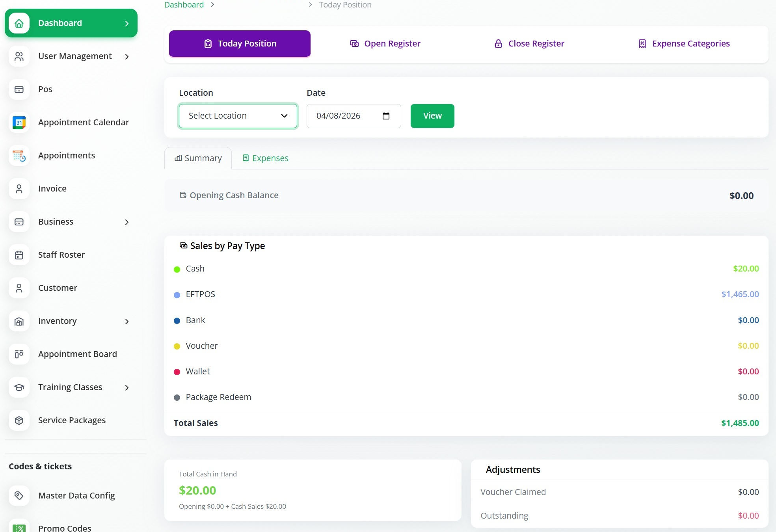Click the Open Register cash icon
This screenshot has width=776, height=532.
(x=354, y=44)
